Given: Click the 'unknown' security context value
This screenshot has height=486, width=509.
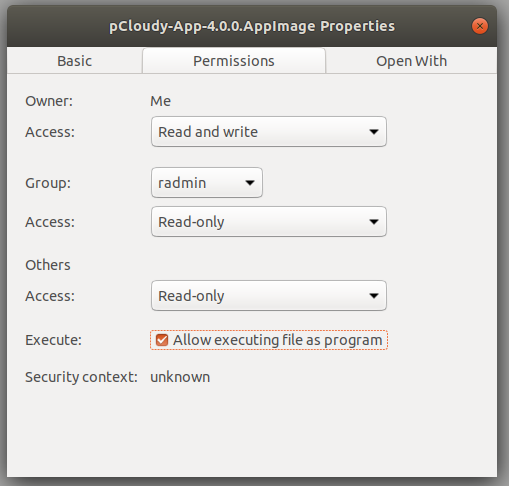Looking at the screenshot, I should (180, 377).
